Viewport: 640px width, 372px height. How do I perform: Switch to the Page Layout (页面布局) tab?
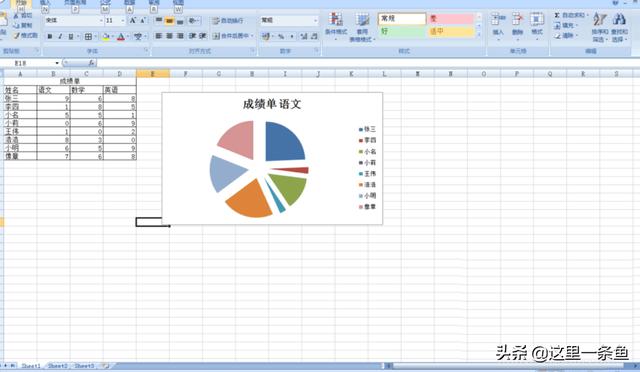pos(75,3)
